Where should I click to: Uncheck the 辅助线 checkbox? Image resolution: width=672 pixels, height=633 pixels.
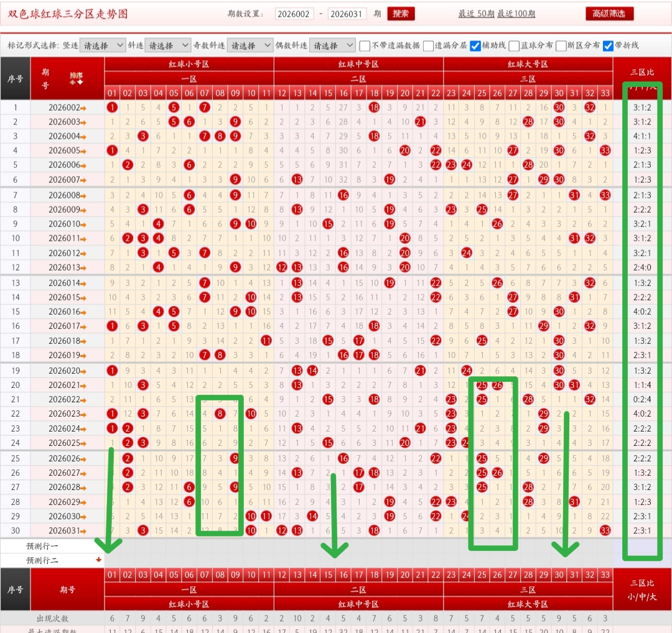(475, 45)
